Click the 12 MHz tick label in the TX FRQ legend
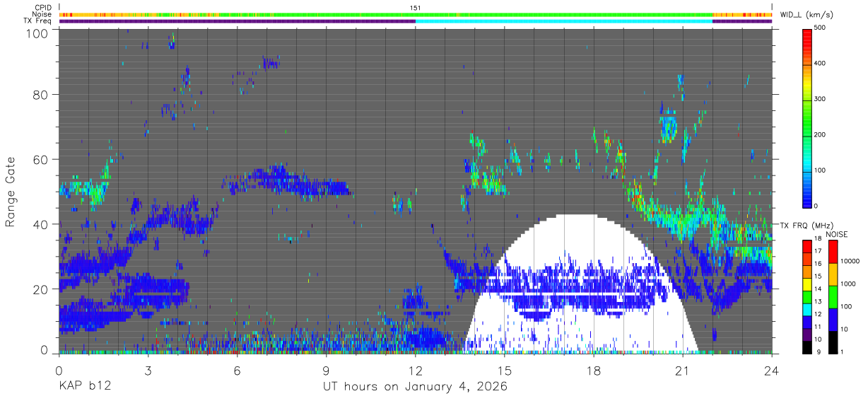 pos(816,314)
